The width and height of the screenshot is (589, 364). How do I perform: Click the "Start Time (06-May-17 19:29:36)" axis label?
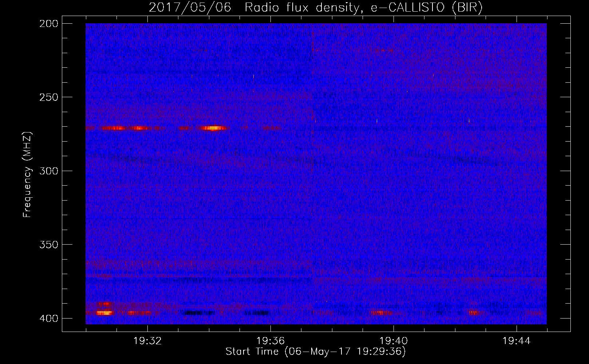pos(316,352)
